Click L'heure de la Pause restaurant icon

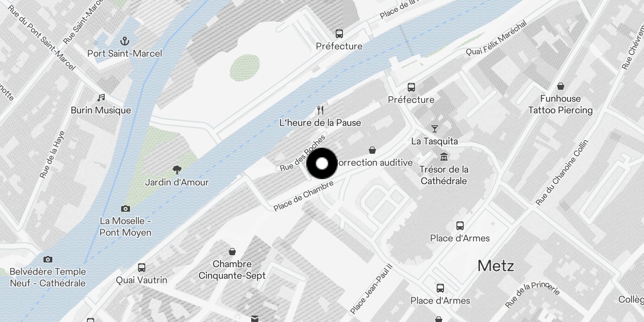pyautogui.click(x=320, y=110)
